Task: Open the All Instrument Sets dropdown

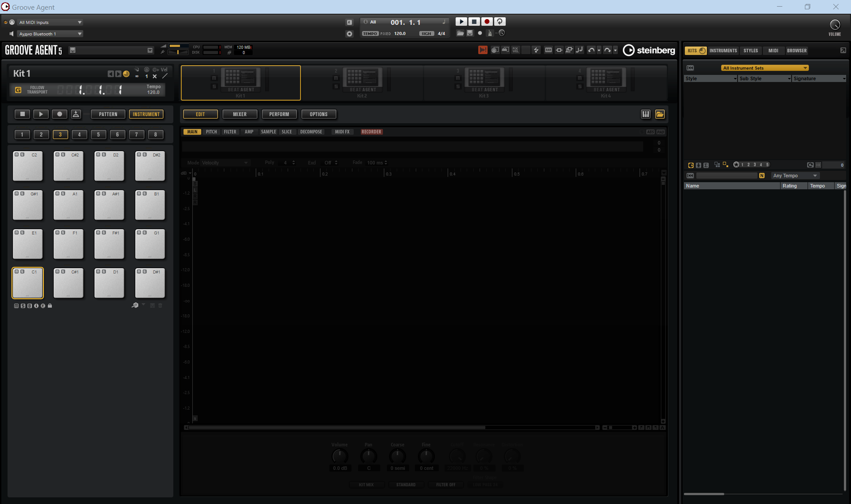Action: [765, 68]
